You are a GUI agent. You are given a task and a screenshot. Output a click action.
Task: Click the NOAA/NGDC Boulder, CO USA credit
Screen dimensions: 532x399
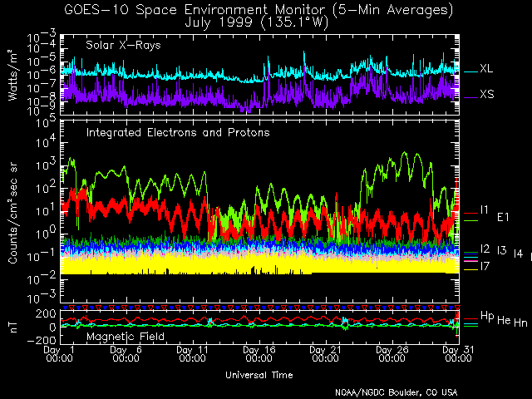(396, 392)
